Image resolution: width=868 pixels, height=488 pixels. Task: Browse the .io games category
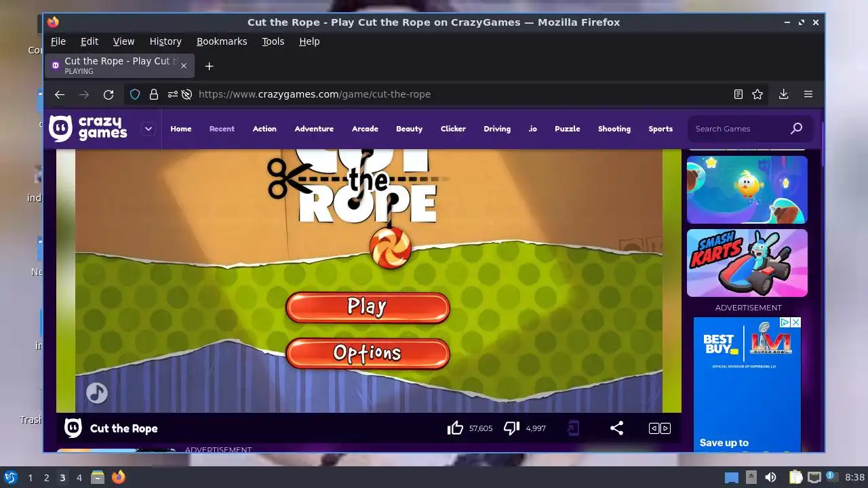click(532, 129)
